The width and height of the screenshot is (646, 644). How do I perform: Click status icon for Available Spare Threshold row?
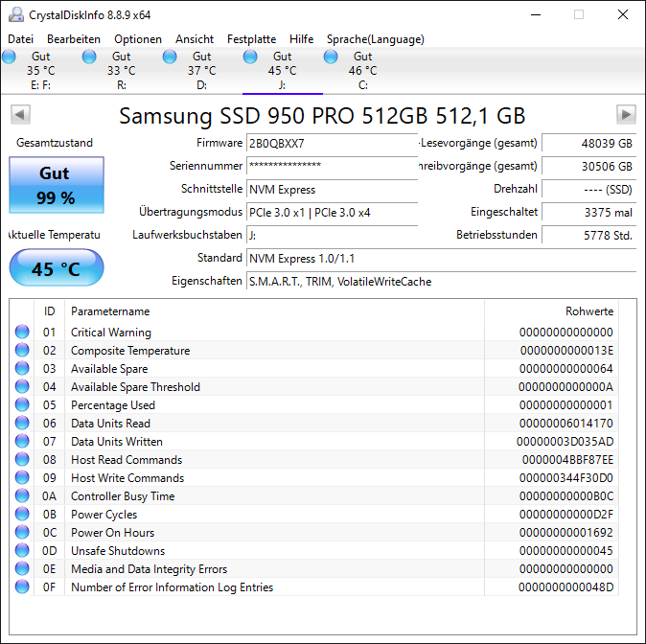(22, 386)
